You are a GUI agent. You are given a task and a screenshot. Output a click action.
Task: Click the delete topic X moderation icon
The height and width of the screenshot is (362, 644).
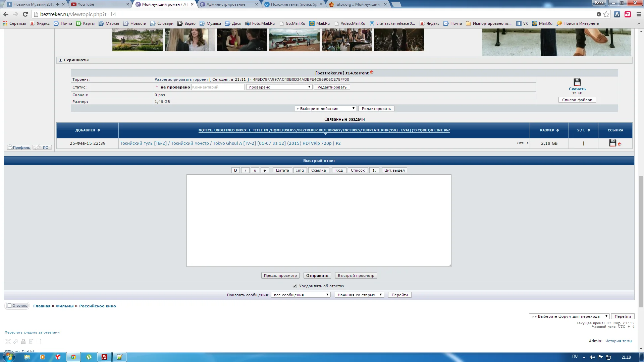(x=8, y=342)
